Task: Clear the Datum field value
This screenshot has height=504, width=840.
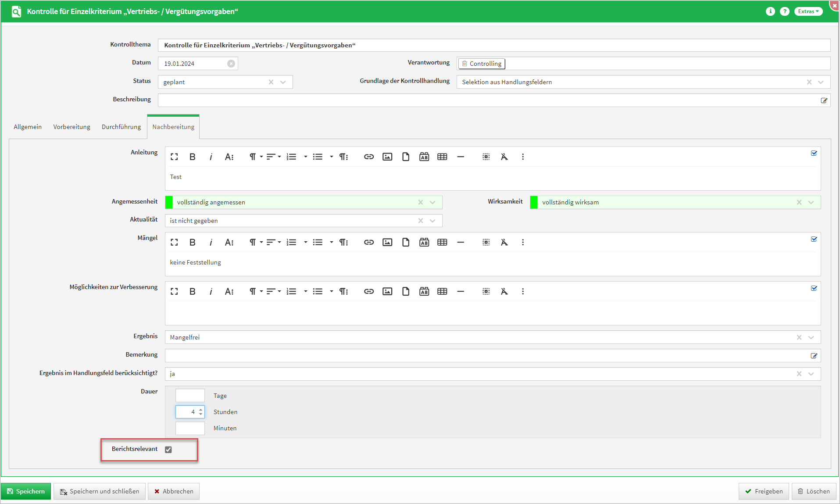Action: coord(231,64)
